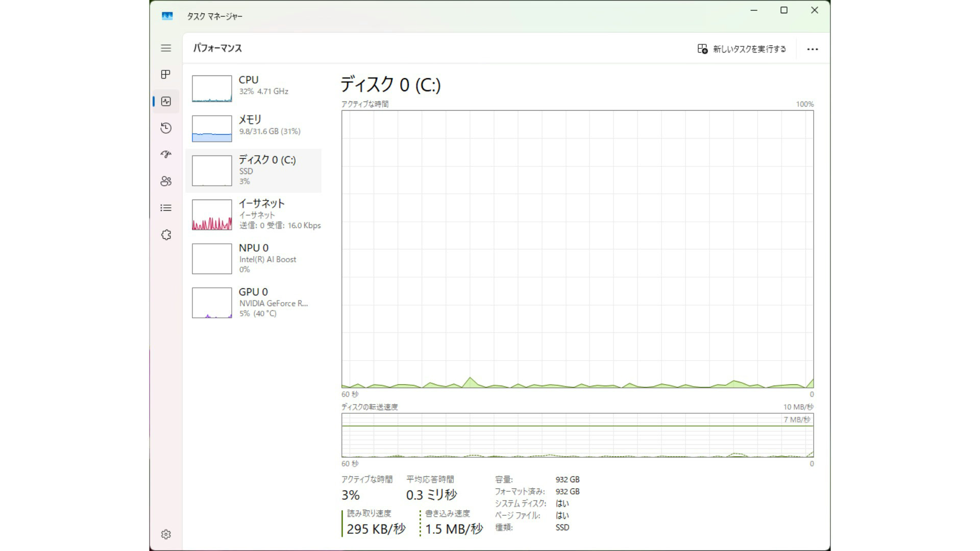Open the Details list page icon

166,208
